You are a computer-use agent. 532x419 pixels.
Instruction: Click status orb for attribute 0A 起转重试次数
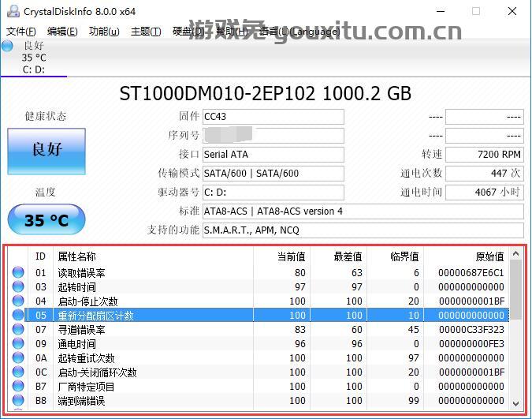pos(18,357)
